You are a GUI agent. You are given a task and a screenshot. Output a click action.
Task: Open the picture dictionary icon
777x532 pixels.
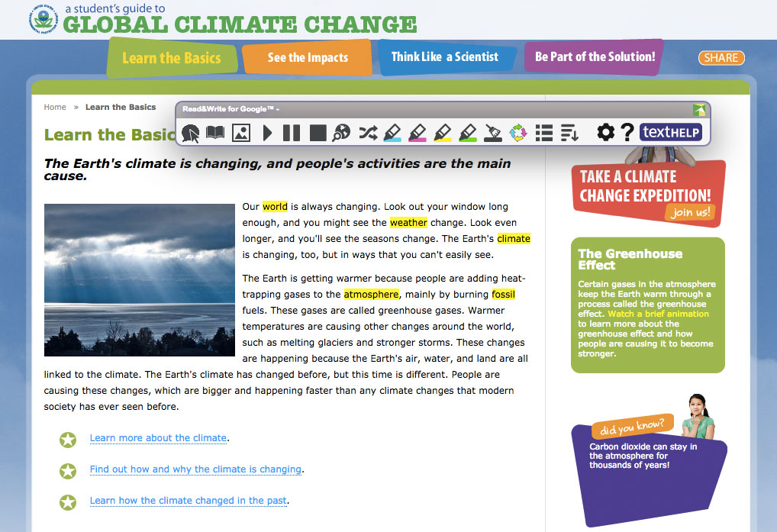click(x=241, y=133)
